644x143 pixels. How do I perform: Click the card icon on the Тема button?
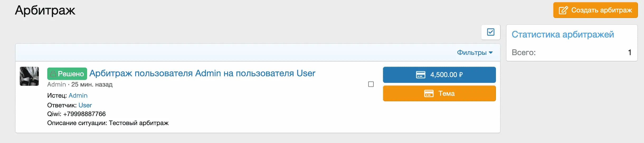click(x=429, y=93)
